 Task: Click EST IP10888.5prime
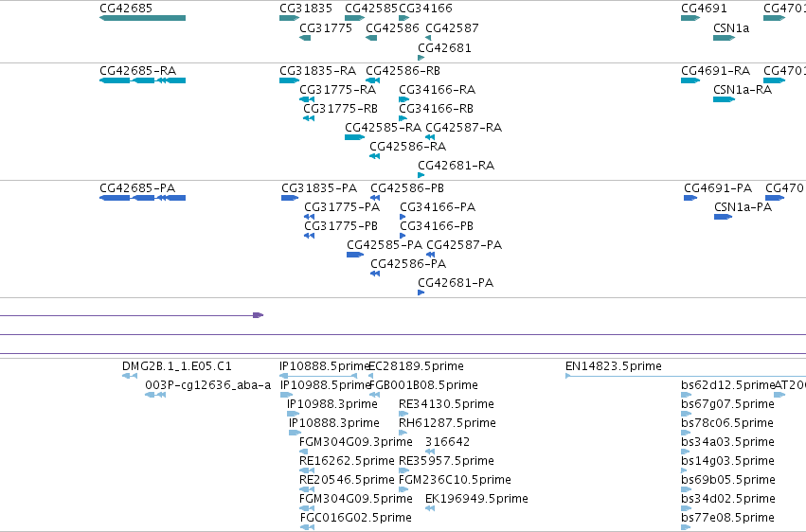click(x=318, y=376)
